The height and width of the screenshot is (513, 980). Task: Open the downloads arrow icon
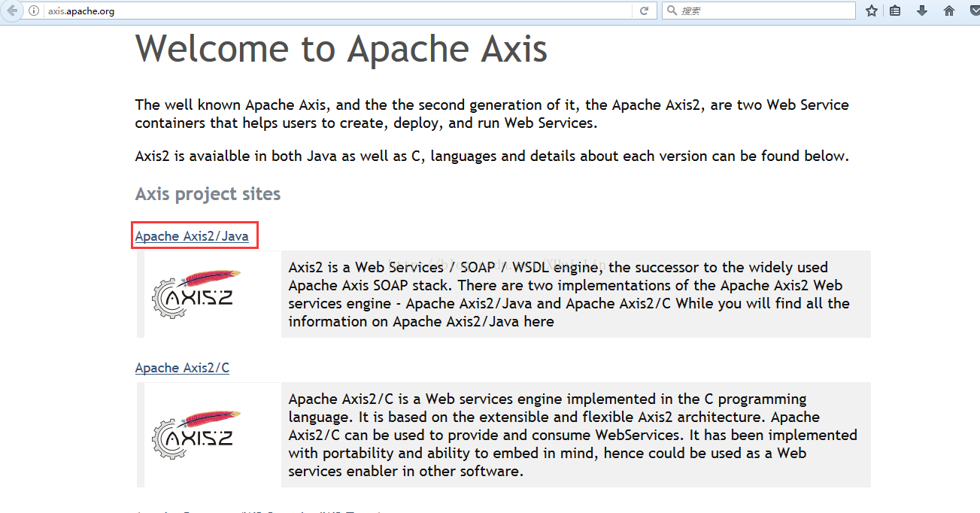point(921,11)
